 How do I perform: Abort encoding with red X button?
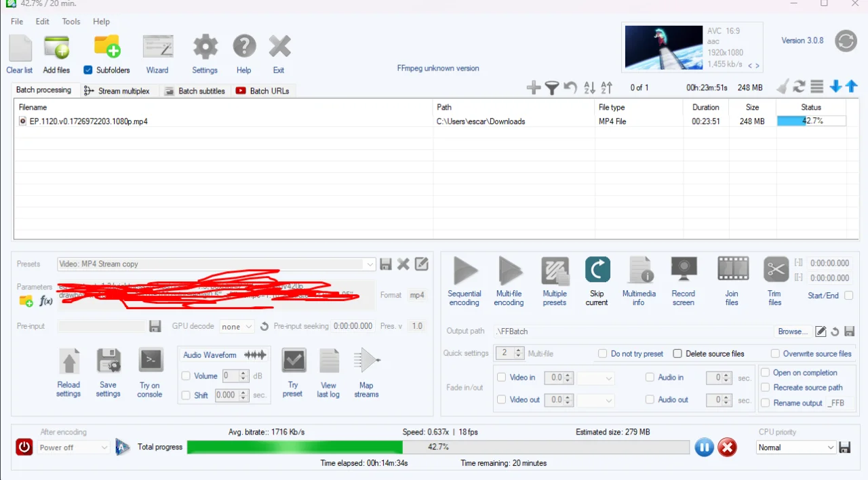727,447
